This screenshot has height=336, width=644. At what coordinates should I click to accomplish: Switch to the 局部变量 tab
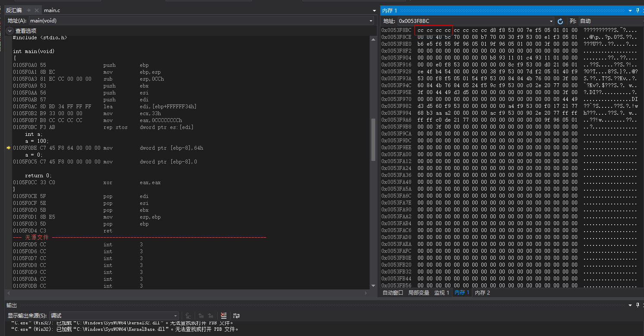(x=418, y=293)
